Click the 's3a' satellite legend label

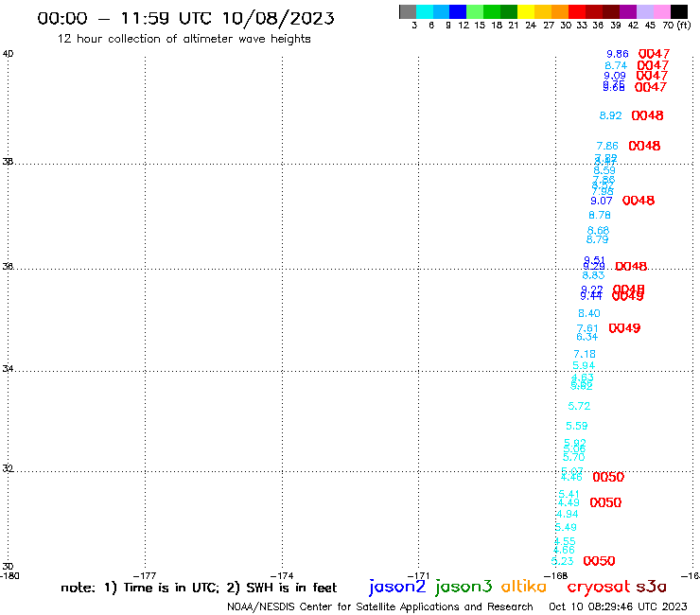coord(652,587)
